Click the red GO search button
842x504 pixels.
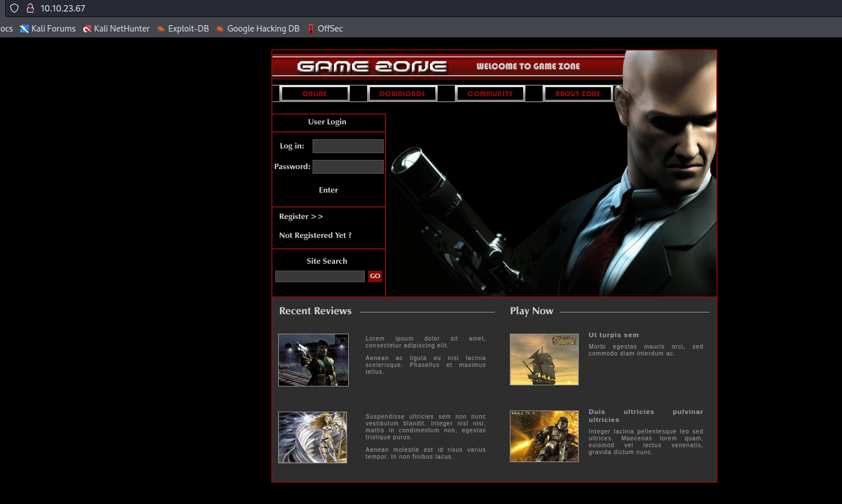[x=375, y=276]
